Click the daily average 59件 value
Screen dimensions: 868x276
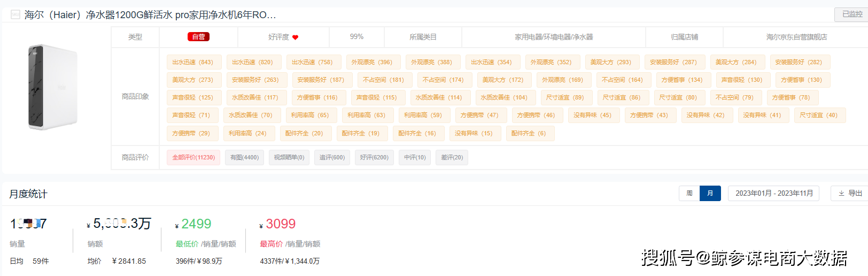click(x=41, y=261)
